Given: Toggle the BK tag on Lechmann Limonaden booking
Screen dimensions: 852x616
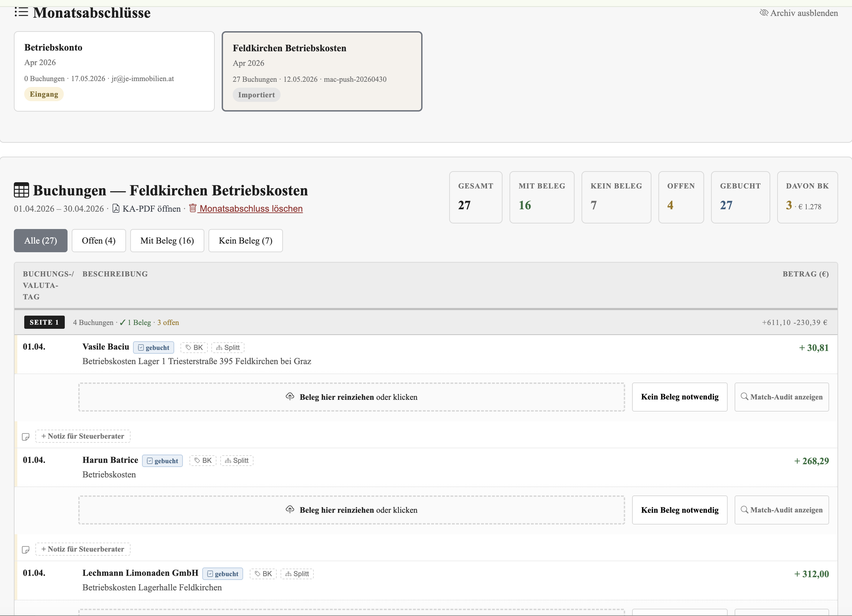Looking at the screenshot, I should click(x=263, y=574).
